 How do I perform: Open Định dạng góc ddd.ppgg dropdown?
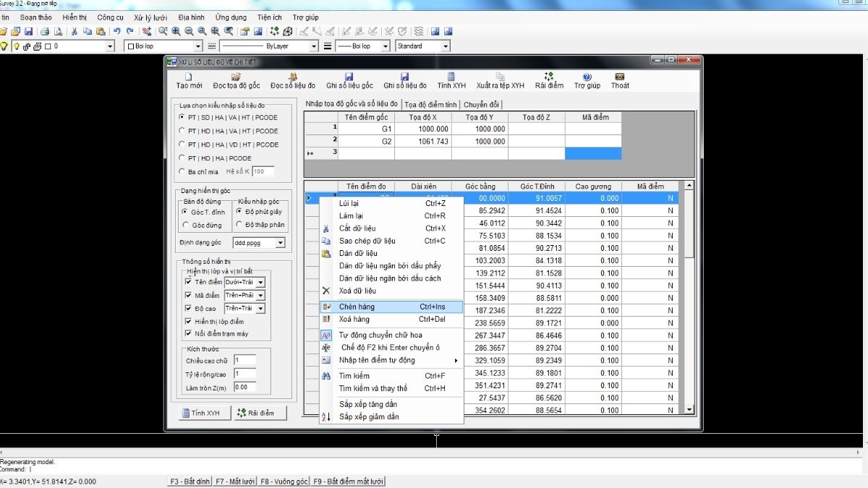tap(280, 243)
